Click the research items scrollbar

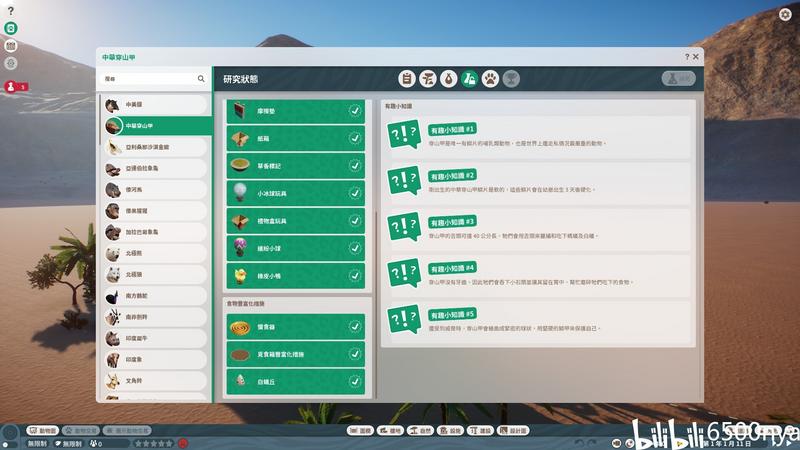[376, 305]
